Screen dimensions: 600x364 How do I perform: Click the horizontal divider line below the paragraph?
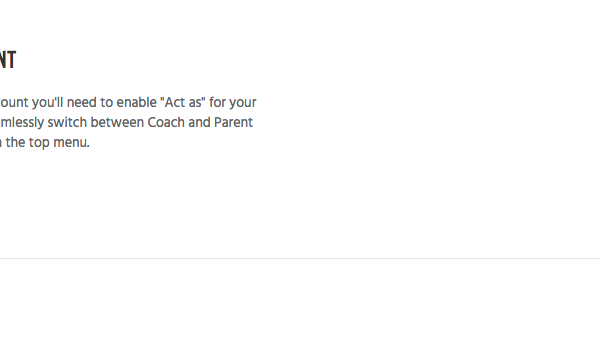click(x=300, y=258)
